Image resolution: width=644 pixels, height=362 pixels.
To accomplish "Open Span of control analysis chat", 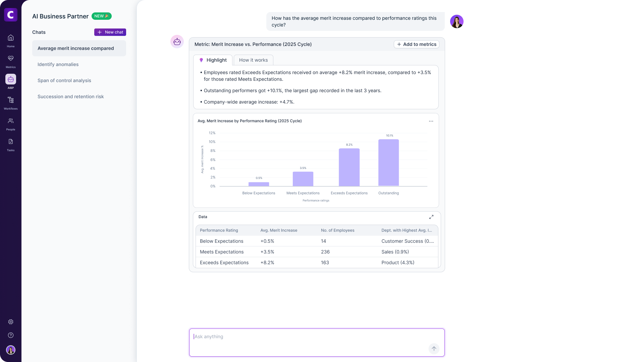I will (x=64, y=80).
